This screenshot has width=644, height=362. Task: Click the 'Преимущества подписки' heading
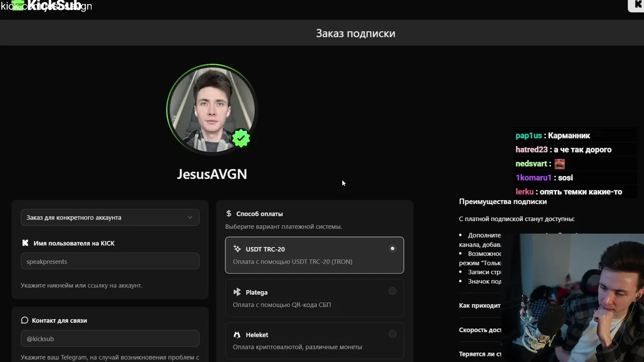click(x=503, y=202)
